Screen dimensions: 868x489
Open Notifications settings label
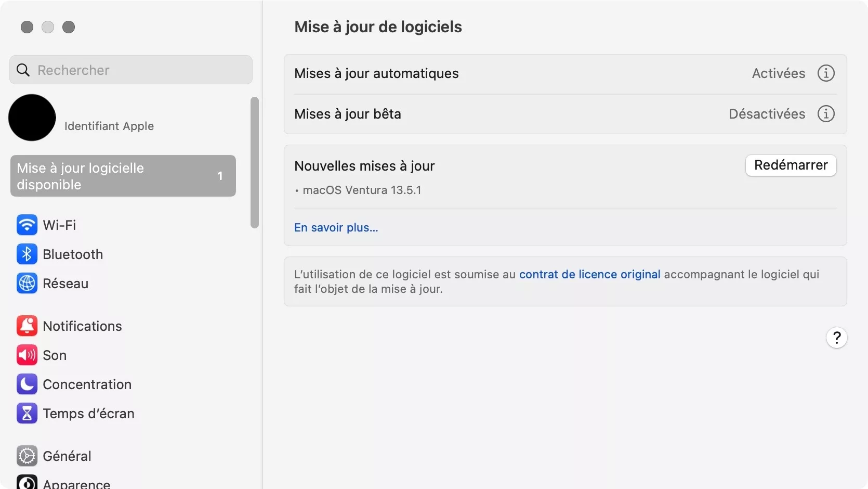(x=82, y=326)
